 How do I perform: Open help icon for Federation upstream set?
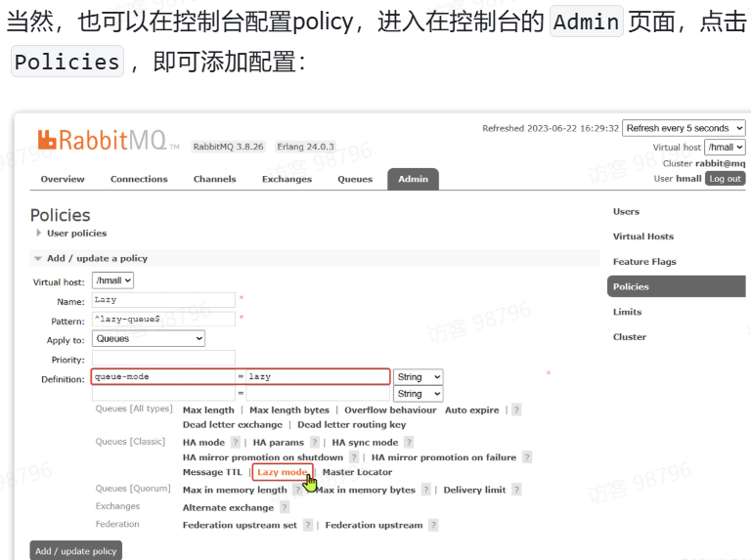point(308,525)
